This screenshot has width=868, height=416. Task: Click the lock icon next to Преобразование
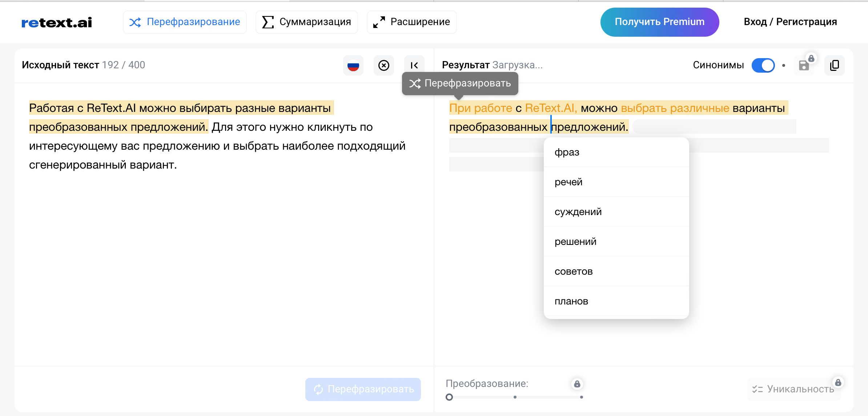tap(577, 384)
